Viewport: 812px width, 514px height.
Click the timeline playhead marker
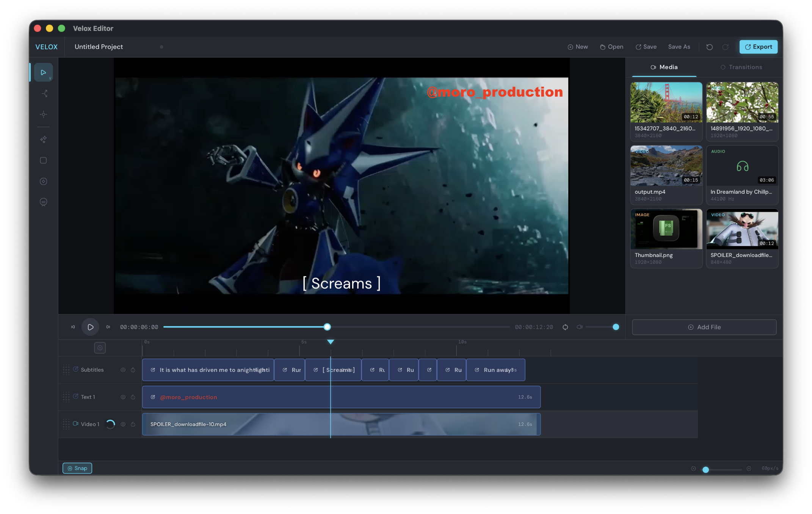pos(331,342)
